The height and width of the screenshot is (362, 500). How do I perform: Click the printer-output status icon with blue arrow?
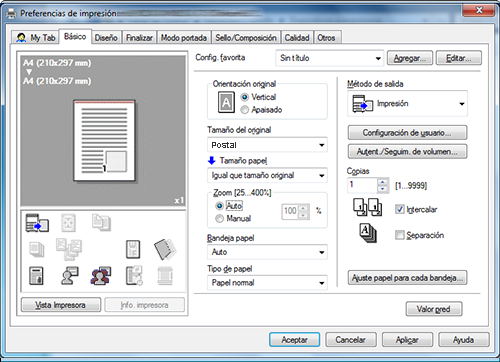point(37,223)
